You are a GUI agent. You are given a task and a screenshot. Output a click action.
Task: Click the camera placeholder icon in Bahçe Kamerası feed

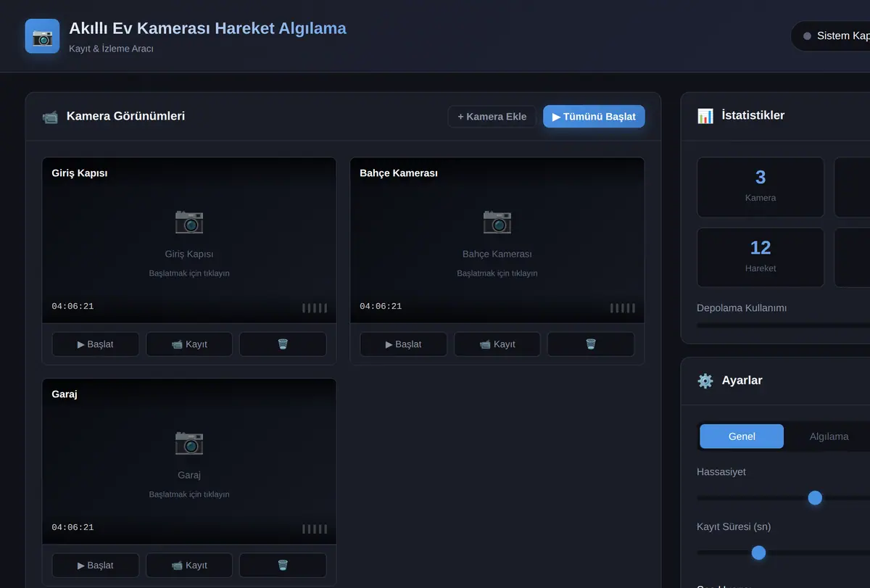click(497, 220)
